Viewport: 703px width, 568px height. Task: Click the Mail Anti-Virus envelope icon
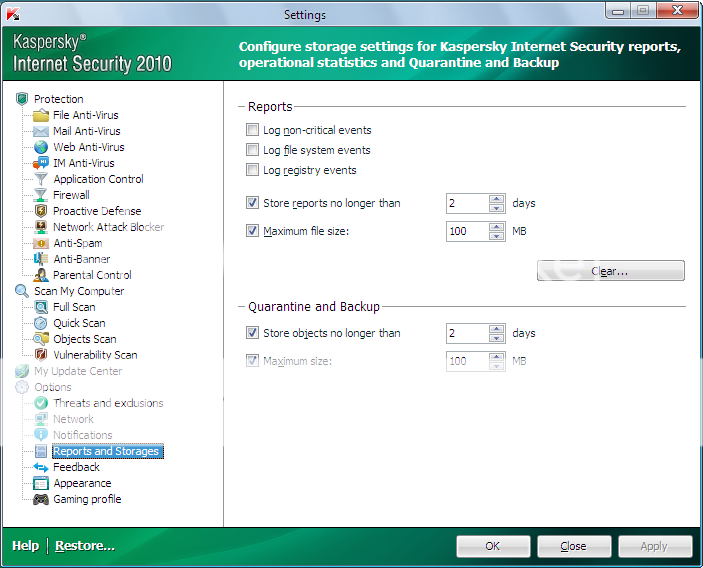tap(41, 131)
